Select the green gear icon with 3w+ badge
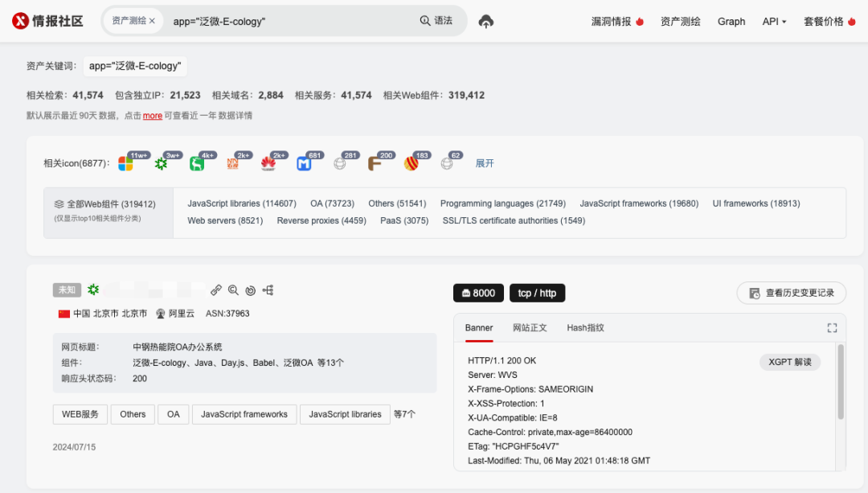The image size is (868, 493). pos(161,164)
